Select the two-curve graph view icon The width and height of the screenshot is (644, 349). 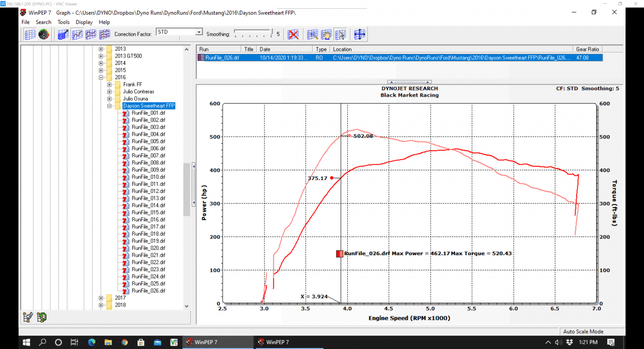tap(91, 34)
